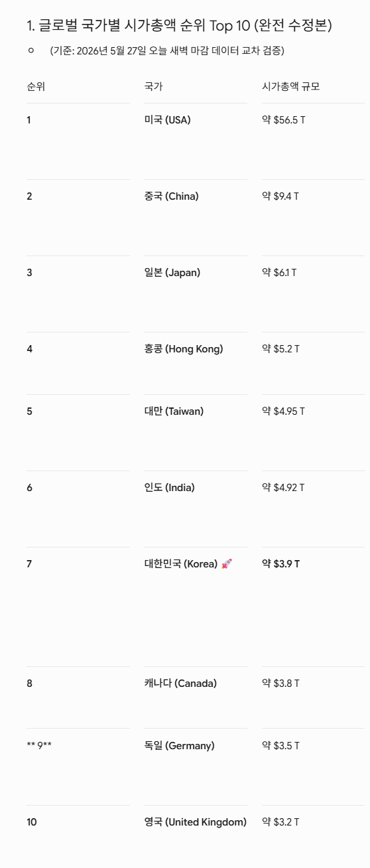Select the 국가 column header
The width and height of the screenshot is (370, 868).
153,86
